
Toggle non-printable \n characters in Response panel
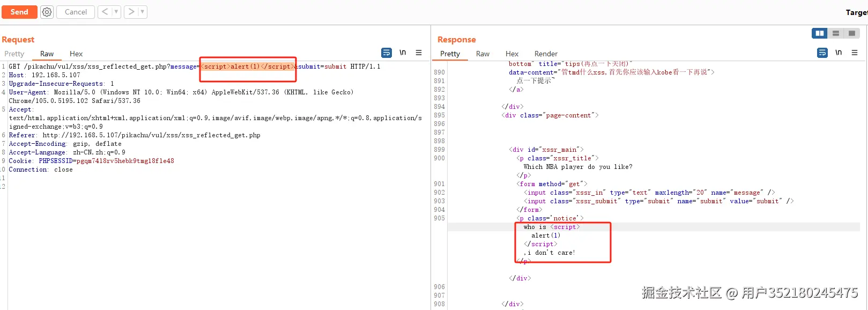[x=839, y=53]
